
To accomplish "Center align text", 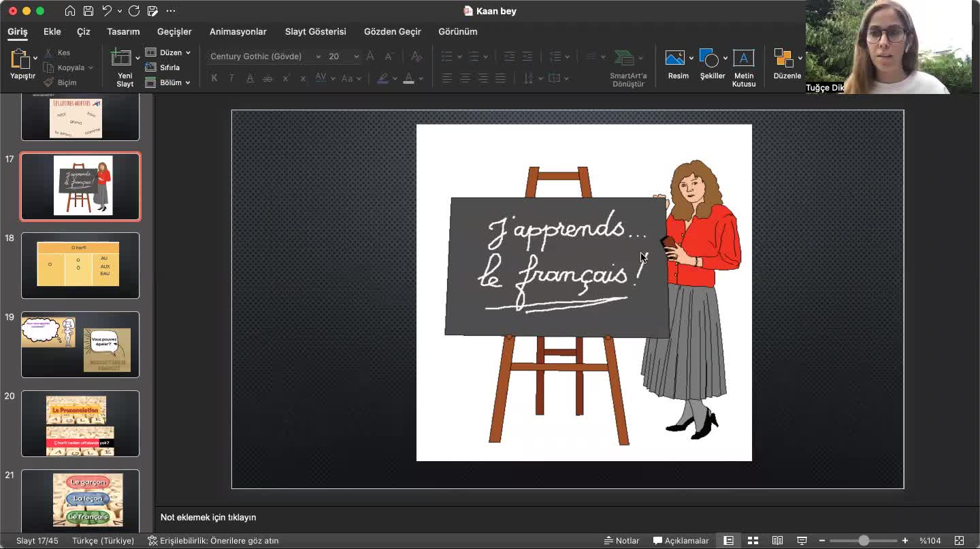I will point(465,78).
